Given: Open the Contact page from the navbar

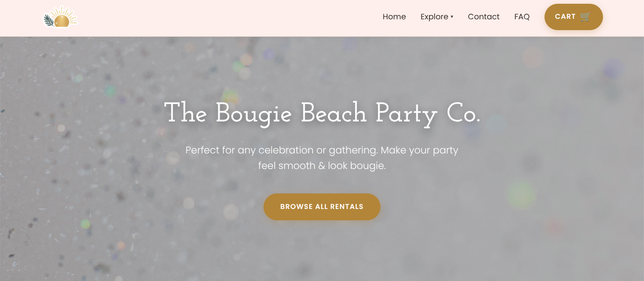Looking at the screenshot, I should click(x=483, y=16).
